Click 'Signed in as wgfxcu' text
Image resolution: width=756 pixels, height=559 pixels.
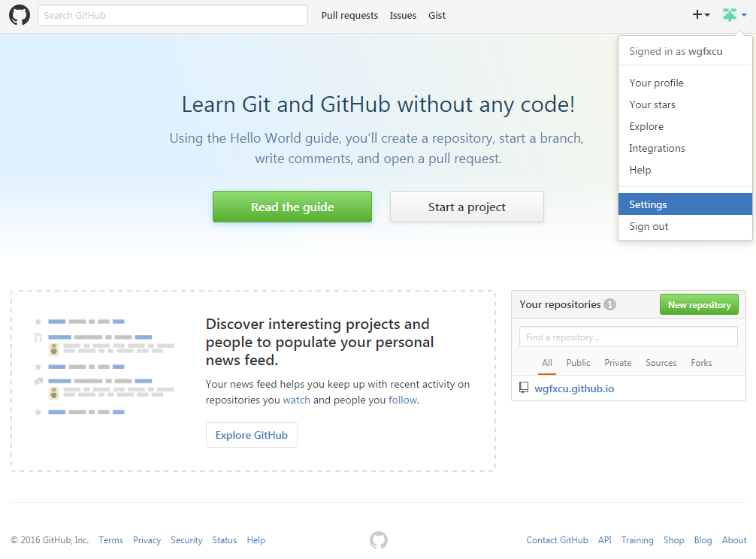click(x=676, y=52)
